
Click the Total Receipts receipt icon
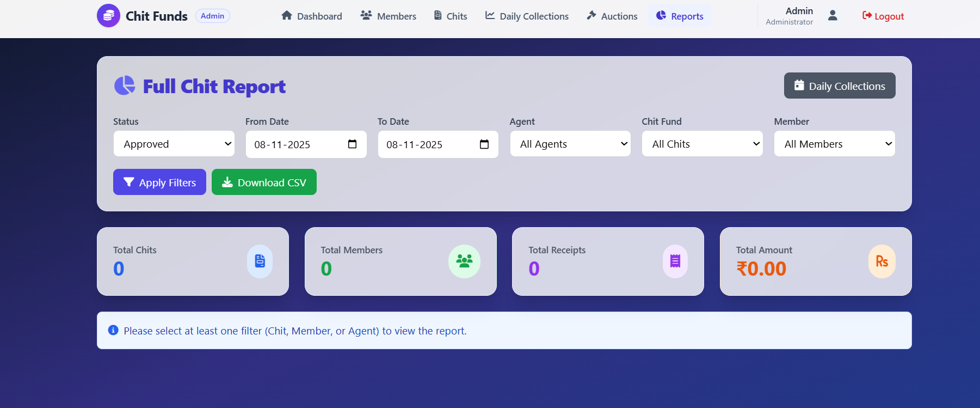(x=675, y=261)
